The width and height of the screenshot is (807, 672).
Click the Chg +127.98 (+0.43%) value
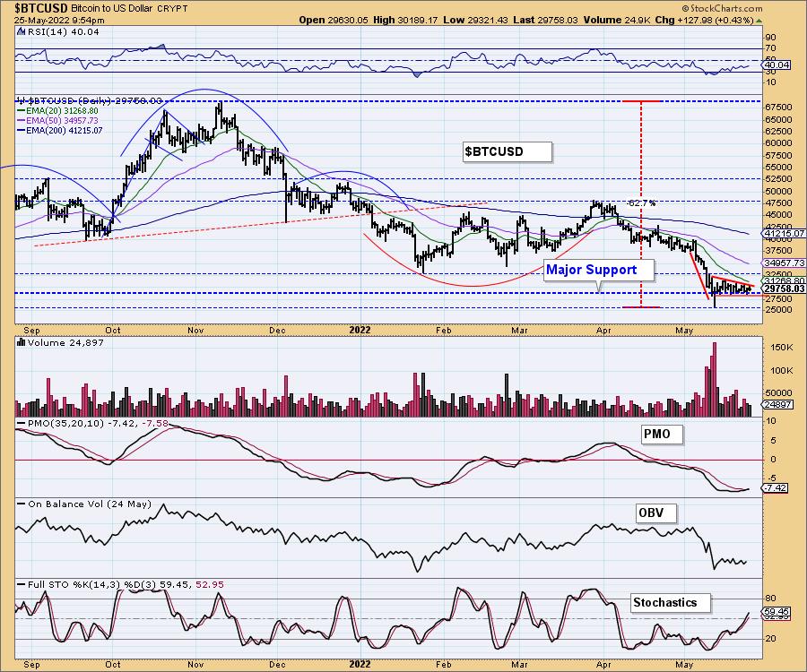coord(704,20)
